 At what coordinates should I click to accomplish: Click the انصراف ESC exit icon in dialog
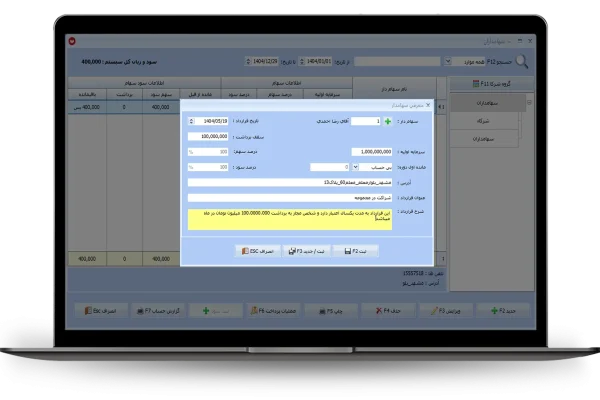point(243,251)
